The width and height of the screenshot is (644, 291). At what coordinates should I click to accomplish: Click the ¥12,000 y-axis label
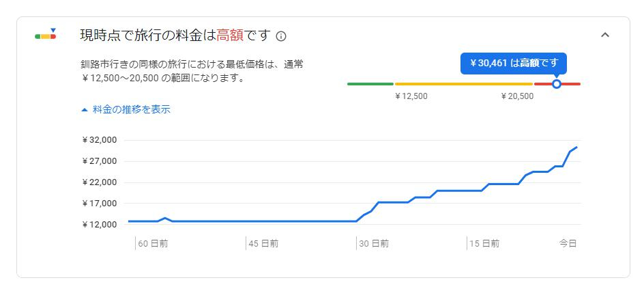pyautogui.click(x=100, y=225)
